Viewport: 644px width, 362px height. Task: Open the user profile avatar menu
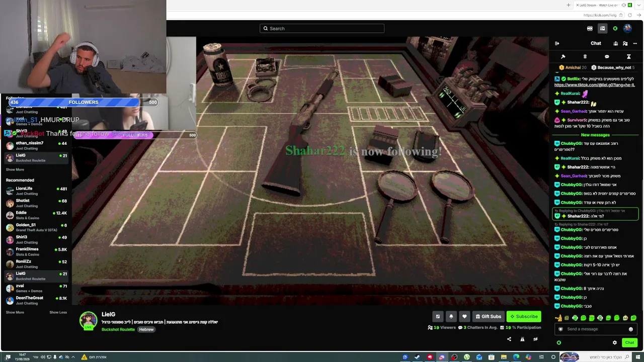point(627,28)
